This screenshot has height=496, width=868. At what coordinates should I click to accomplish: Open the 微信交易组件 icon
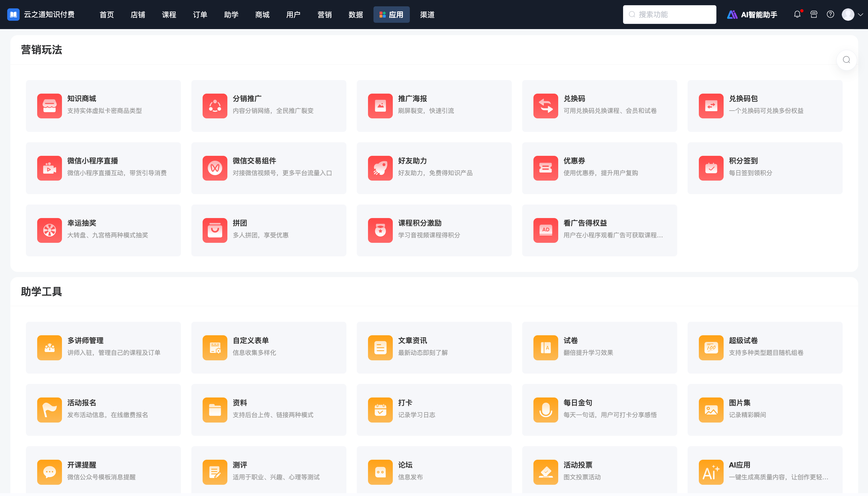click(x=215, y=168)
